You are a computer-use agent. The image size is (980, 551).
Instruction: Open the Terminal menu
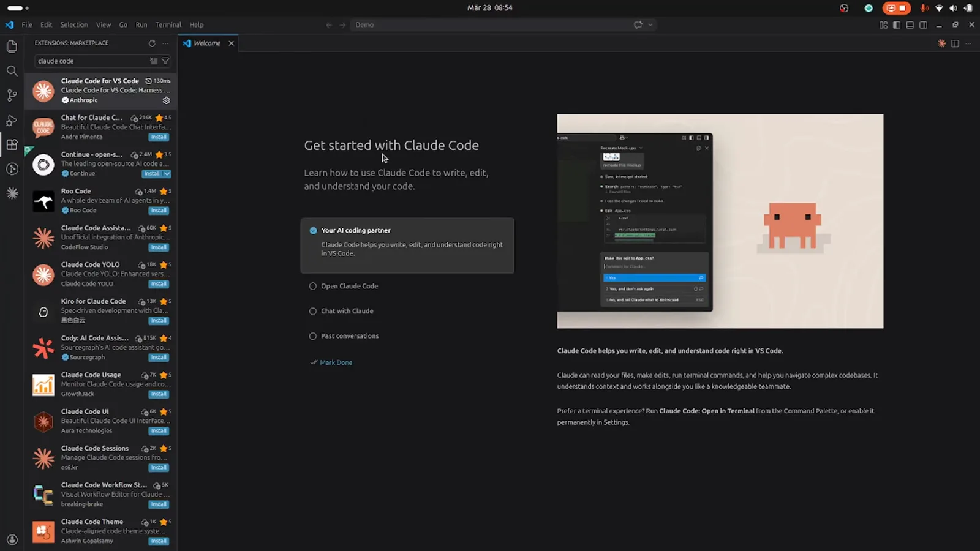tap(168, 25)
